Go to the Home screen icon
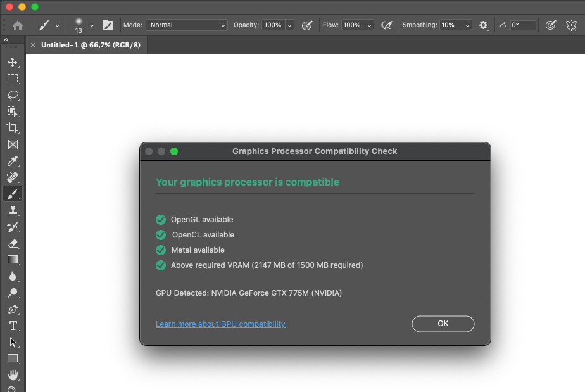The height and width of the screenshot is (392, 585). (18, 25)
